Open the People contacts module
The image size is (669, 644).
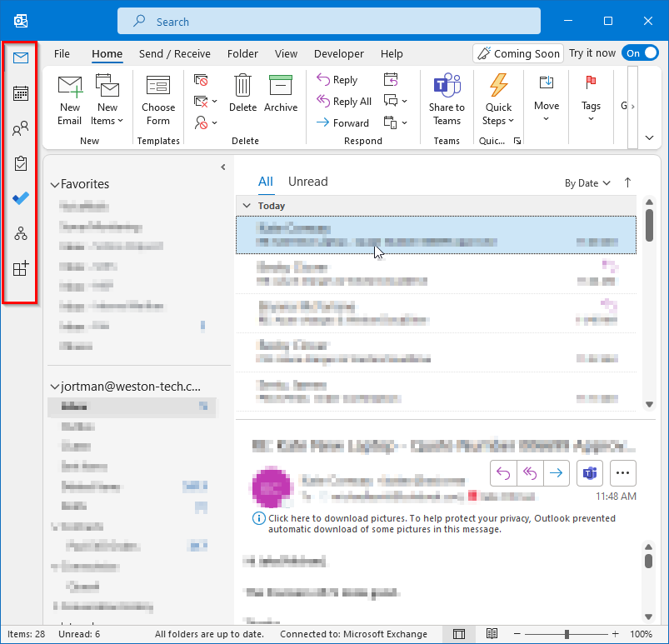[x=21, y=128]
